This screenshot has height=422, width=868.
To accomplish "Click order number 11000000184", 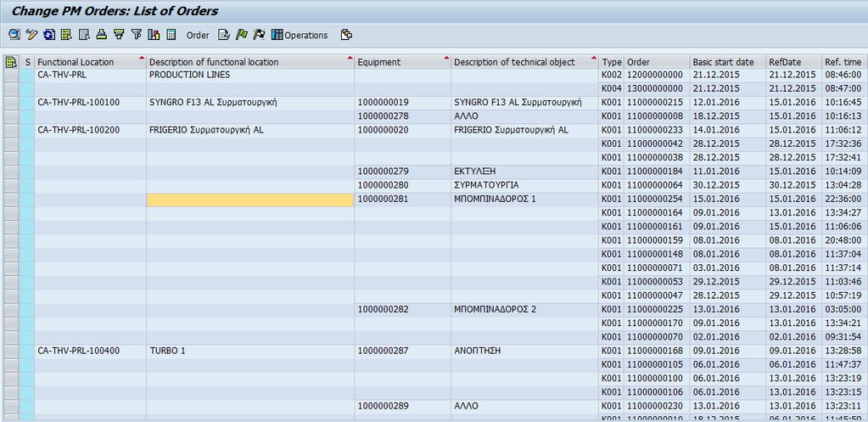I will (x=655, y=172).
